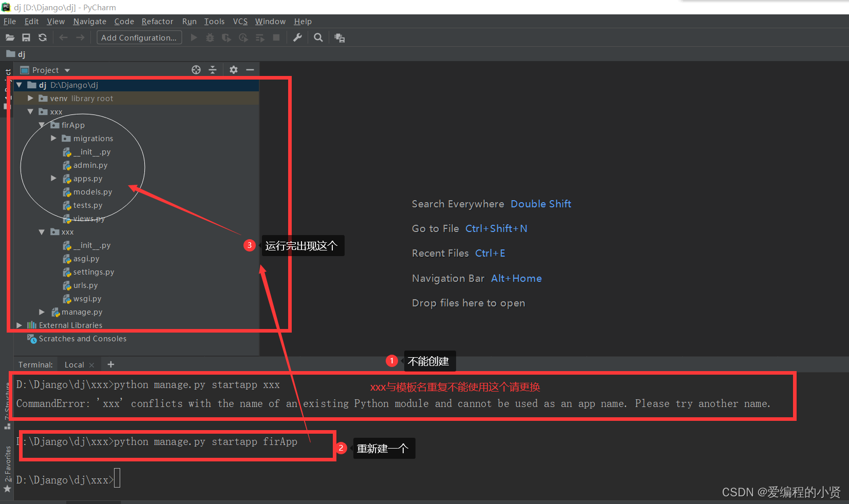849x504 pixels.
Task: Open the Project view dropdown
Action: (67, 70)
